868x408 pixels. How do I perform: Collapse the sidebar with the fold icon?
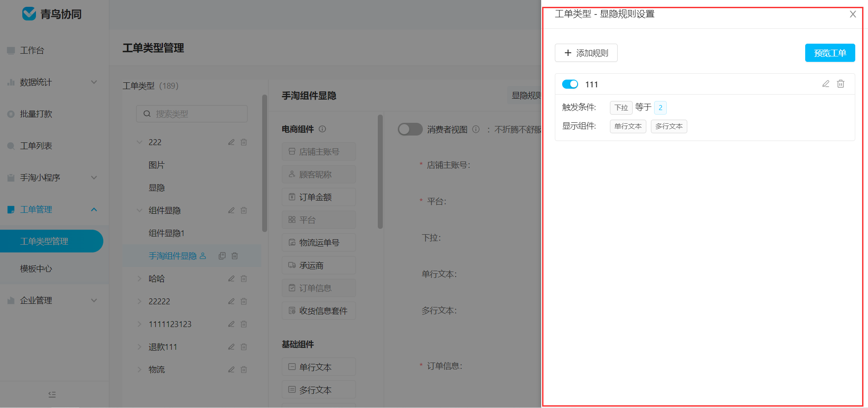(52, 394)
